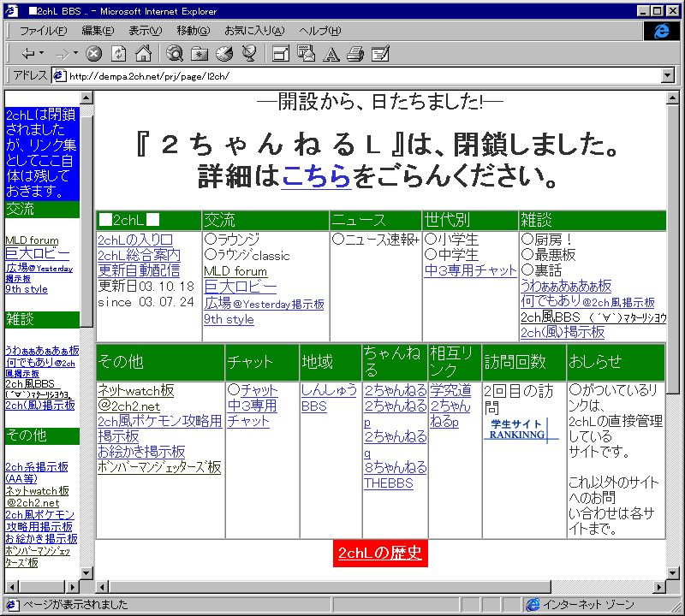Screen dimensions: 685x616
Task: Open the 編集(E) menu
Action: (x=98, y=31)
